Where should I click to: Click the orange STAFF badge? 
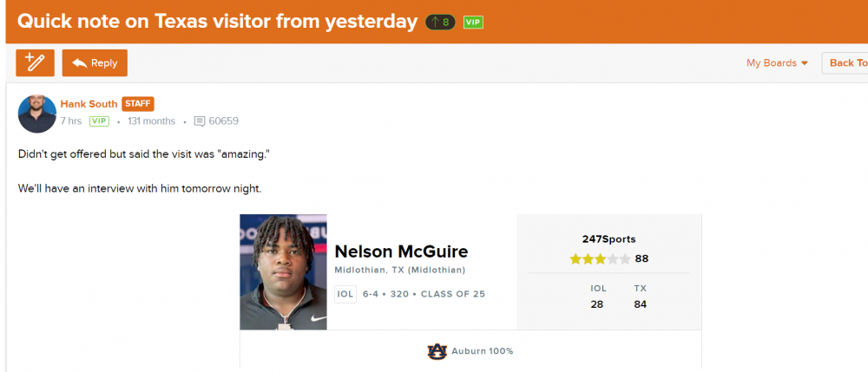tap(138, 104)
